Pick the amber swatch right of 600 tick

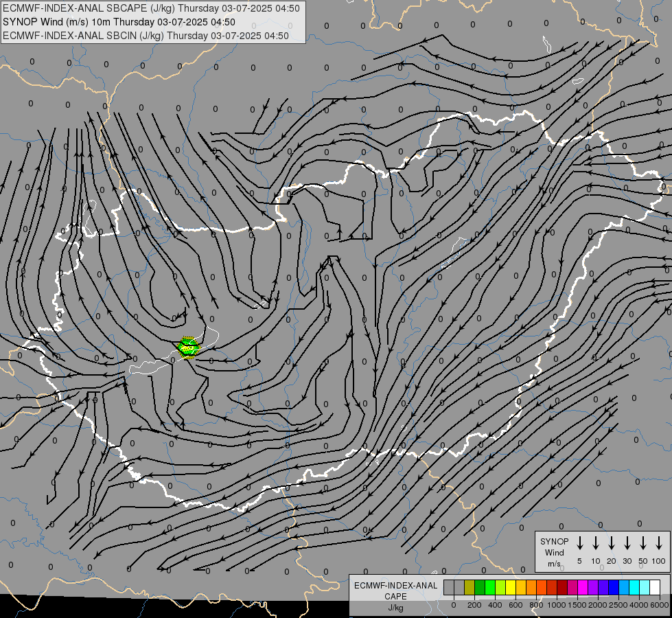pyautogui.click(x=521, y=587)
